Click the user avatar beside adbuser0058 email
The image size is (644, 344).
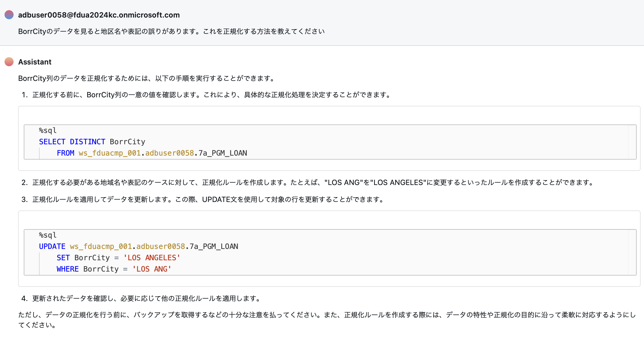(x=9, y=15)
